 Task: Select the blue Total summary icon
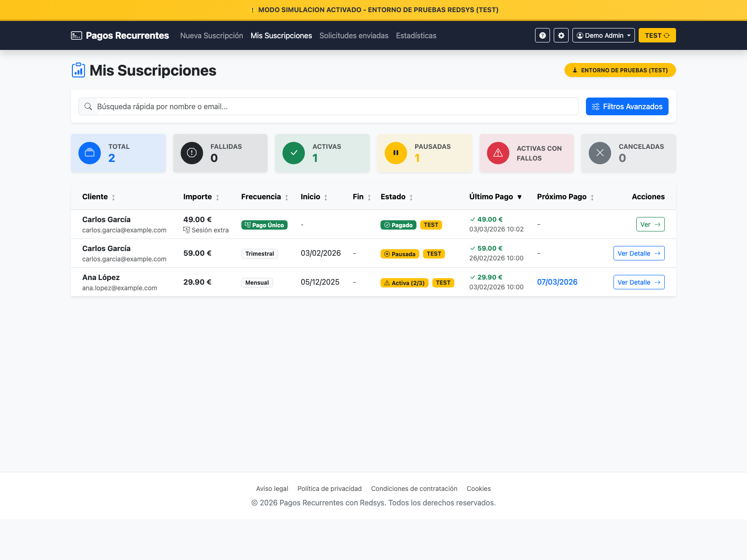tap(89, 153)
